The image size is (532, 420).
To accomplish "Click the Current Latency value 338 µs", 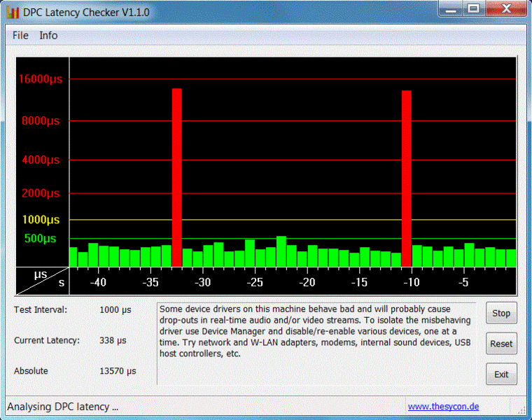I will (113, 340).
